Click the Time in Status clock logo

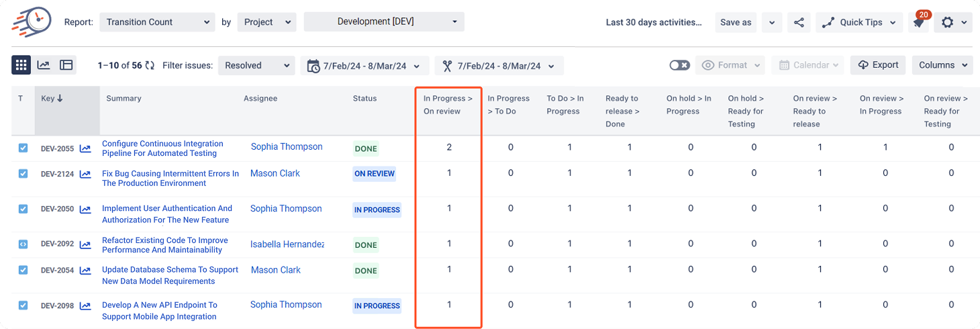[32, 21]
